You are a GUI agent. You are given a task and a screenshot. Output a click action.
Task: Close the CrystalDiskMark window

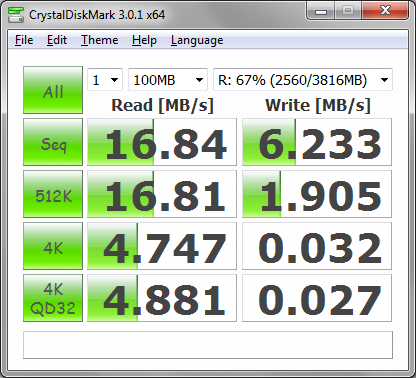click(385, 11)
